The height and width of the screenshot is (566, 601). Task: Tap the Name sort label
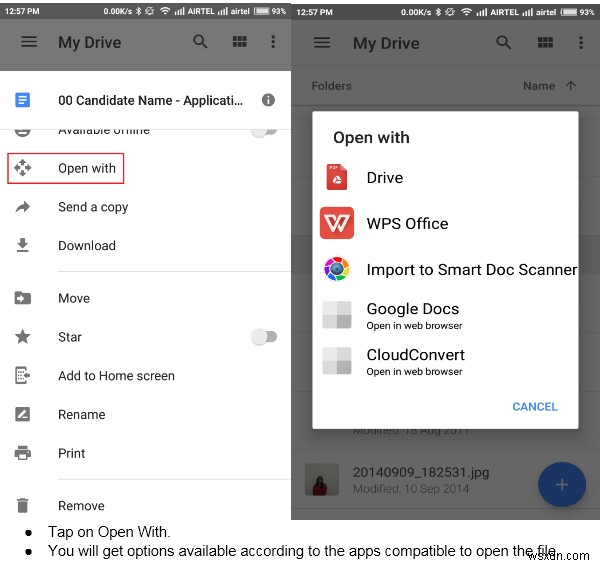click(539, 85)
